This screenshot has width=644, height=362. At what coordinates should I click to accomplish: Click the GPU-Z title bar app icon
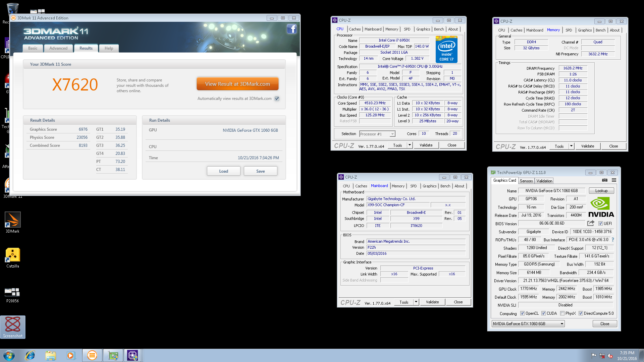[493, 172]
